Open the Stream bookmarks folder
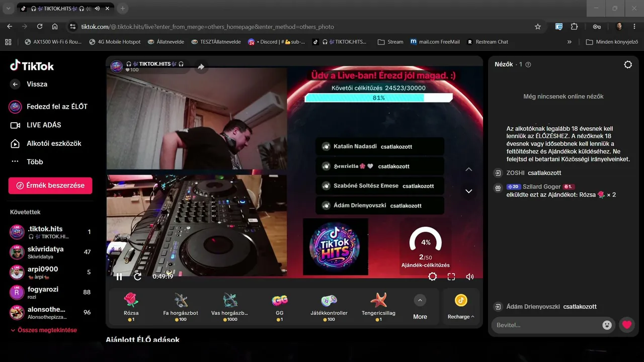 (x=390, y=42)
